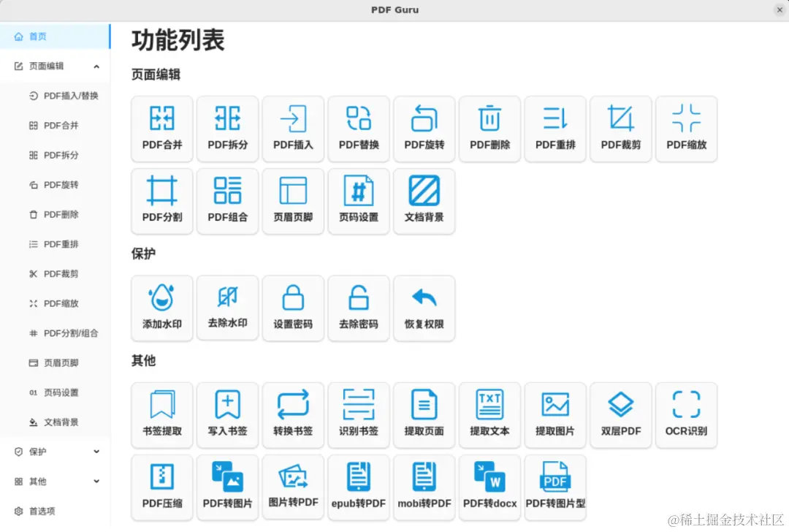Select the PDF转docx converter
Viewport: 789px width, 532px height.
(489, 487)
